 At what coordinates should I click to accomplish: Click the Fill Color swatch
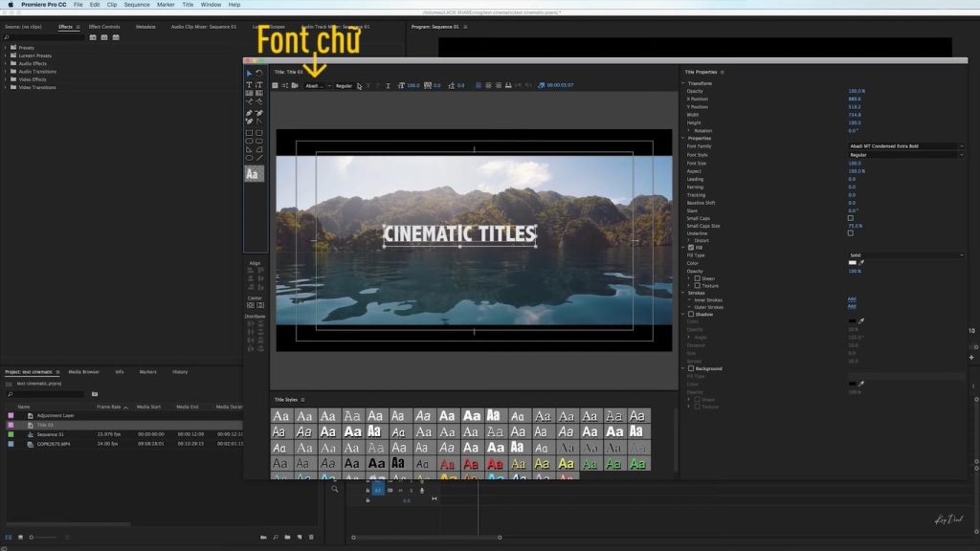854,262
